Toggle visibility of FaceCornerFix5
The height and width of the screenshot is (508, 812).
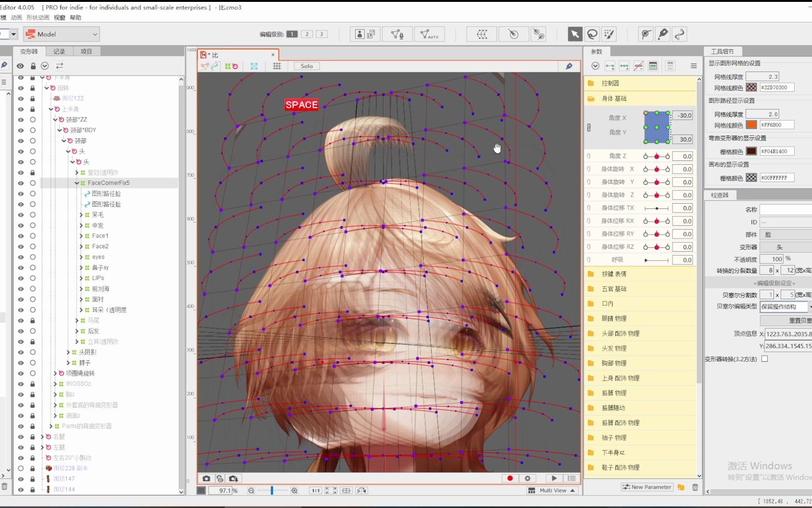pyautogui.click(x=21, y=183)
